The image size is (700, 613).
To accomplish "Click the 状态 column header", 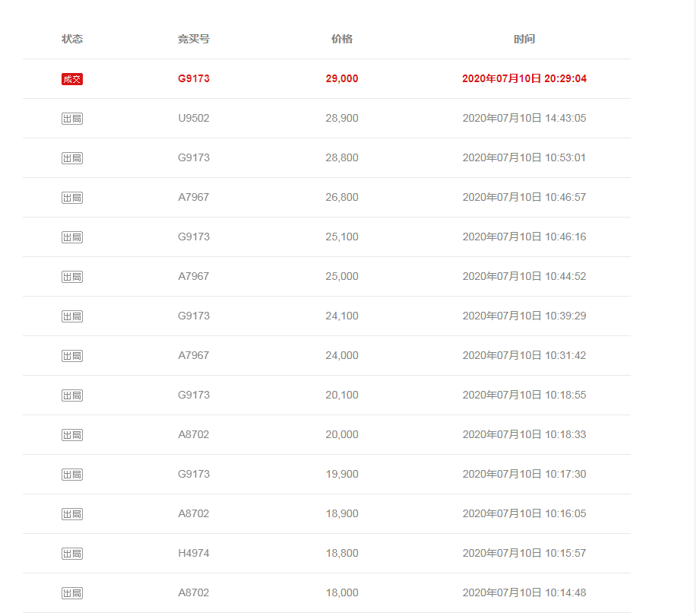I will tap(72, 40).
